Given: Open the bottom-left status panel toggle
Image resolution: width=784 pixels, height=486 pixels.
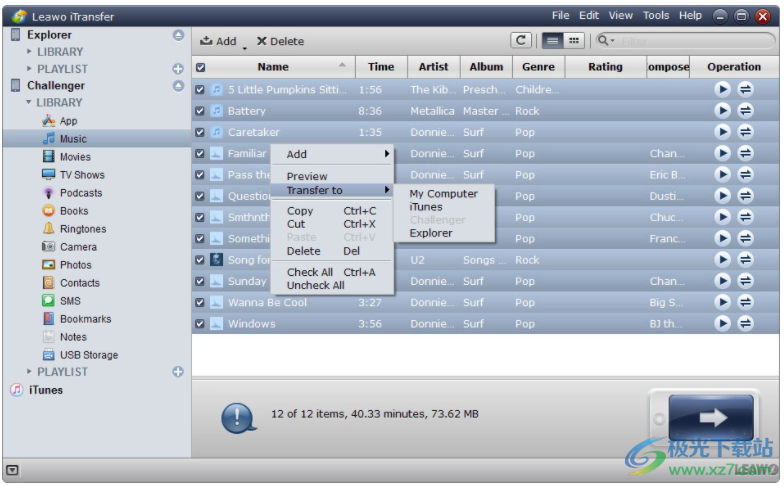Looking at the screenshot, I should pos(12,470).
